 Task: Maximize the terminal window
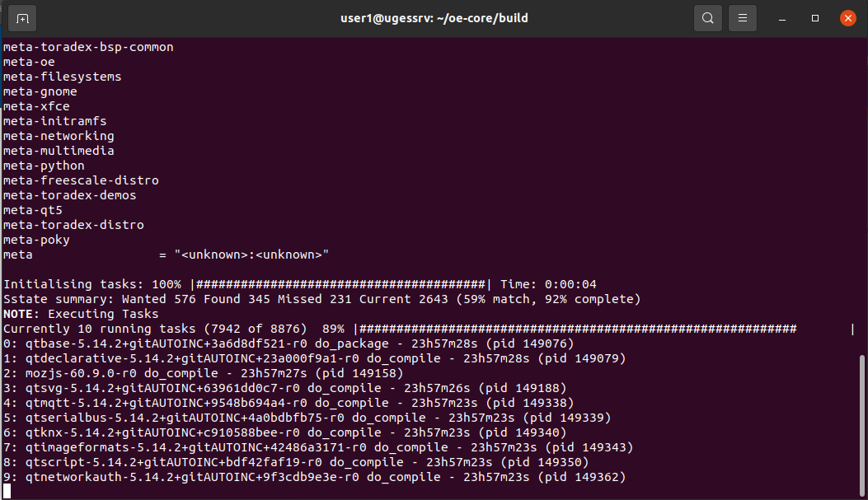pyautogui.click(x=815, y=18)
